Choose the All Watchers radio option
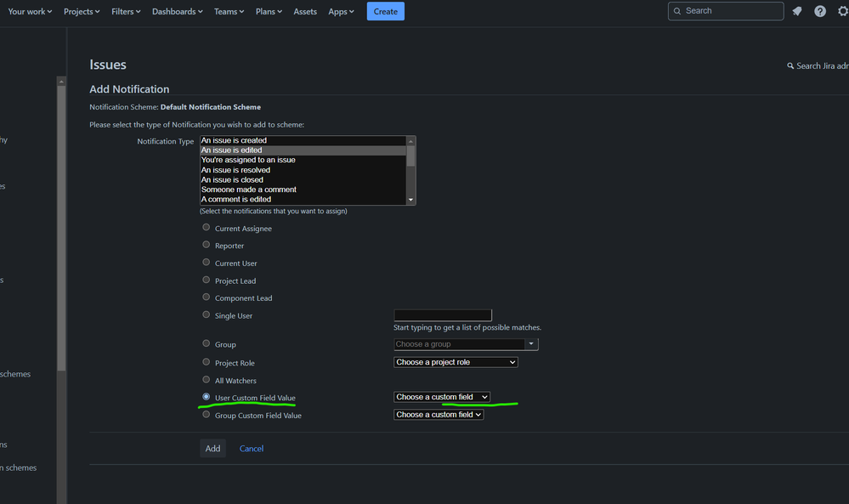 (x=207, y=380)
